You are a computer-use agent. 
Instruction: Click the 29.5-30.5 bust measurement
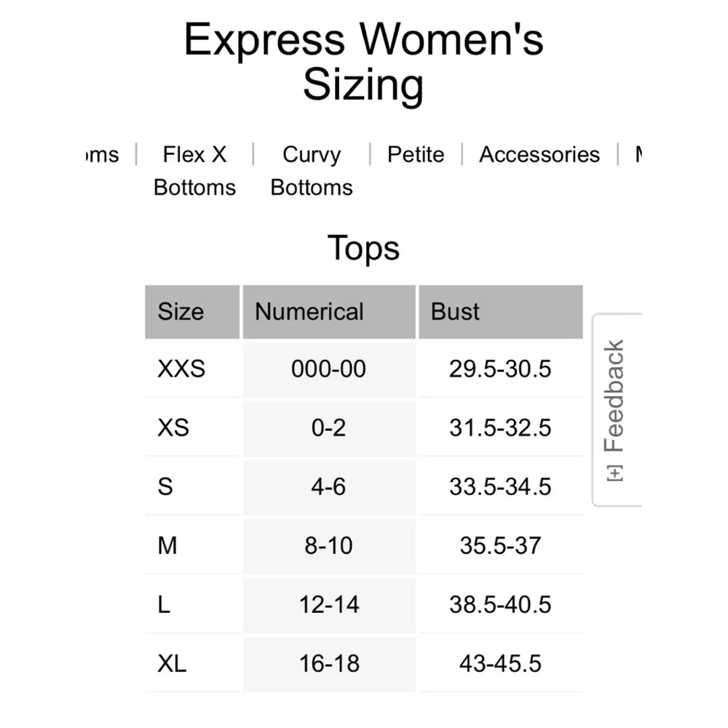click(x=500, y=369)
